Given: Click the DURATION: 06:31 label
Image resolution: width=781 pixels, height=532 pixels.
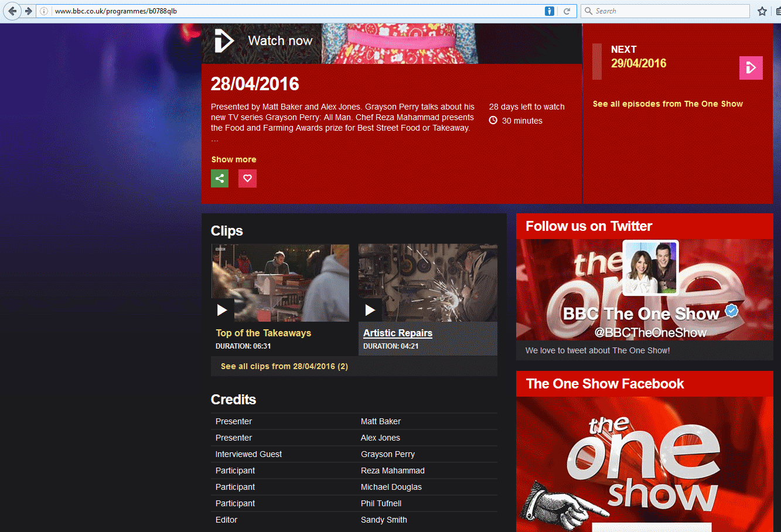Looking at the screenshot, I should tap(243, 346).
